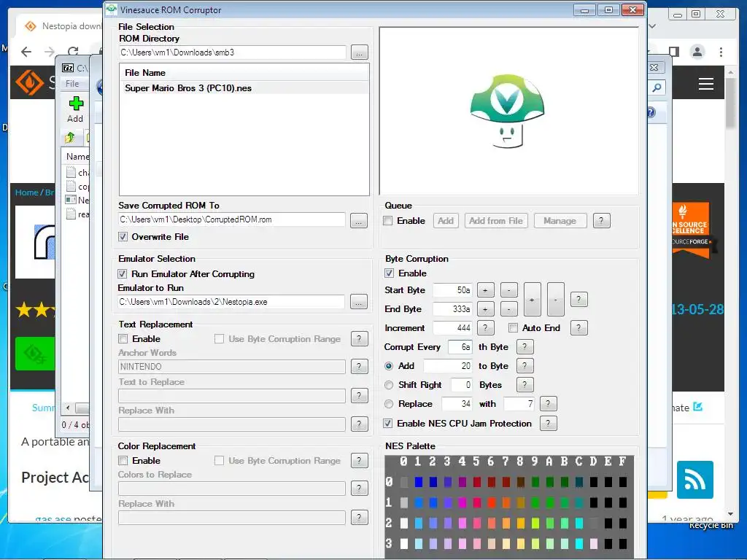This screenshot has height=560, width=747.
Task: Click the Home breadcrumb link on SourceForge
Action: tap(26, 192)
